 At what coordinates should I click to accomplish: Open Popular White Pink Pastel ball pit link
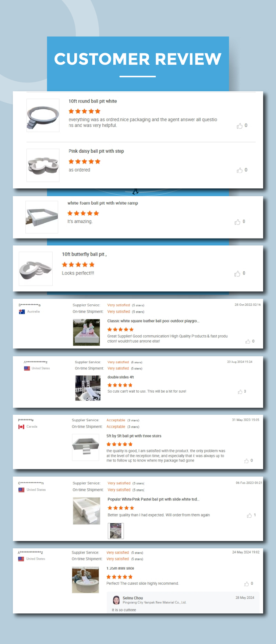(x=154, y=499)
